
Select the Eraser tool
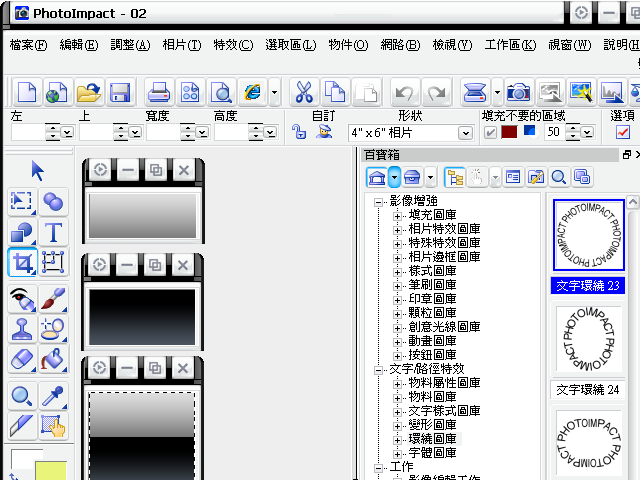(x=22, y=360)
